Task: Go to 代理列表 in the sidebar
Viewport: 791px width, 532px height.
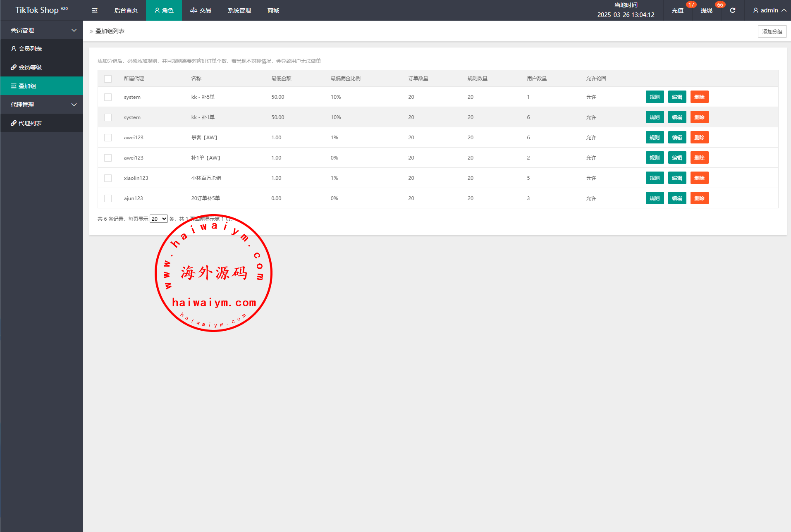Action: point(30,123)
